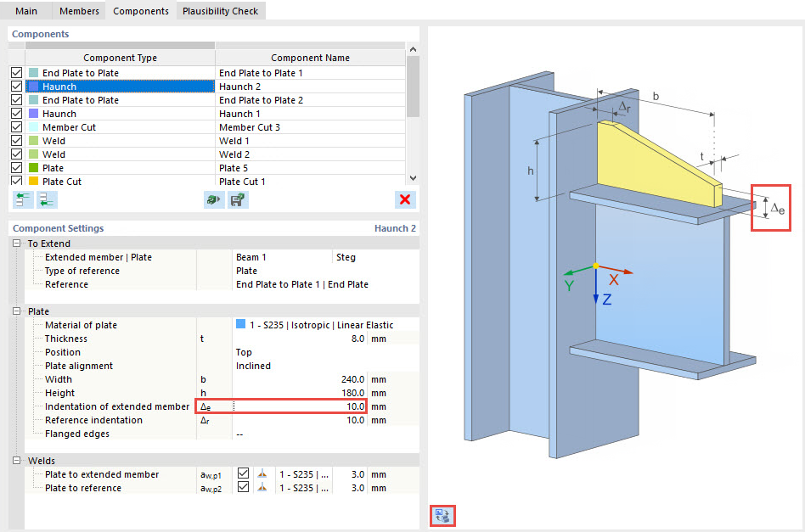The image size is (805, 532).
Task: Switch to the Main tab
Action: pos(26,11)
